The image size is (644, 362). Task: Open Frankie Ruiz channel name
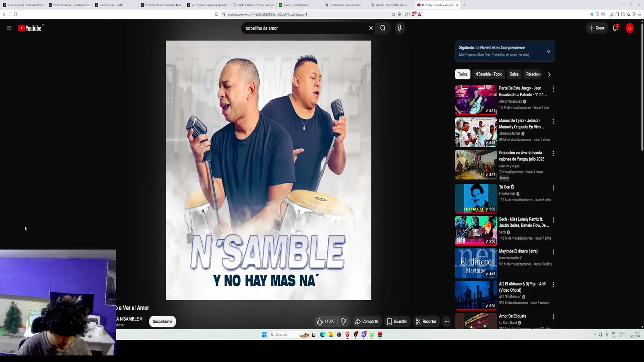coord(507,194)
